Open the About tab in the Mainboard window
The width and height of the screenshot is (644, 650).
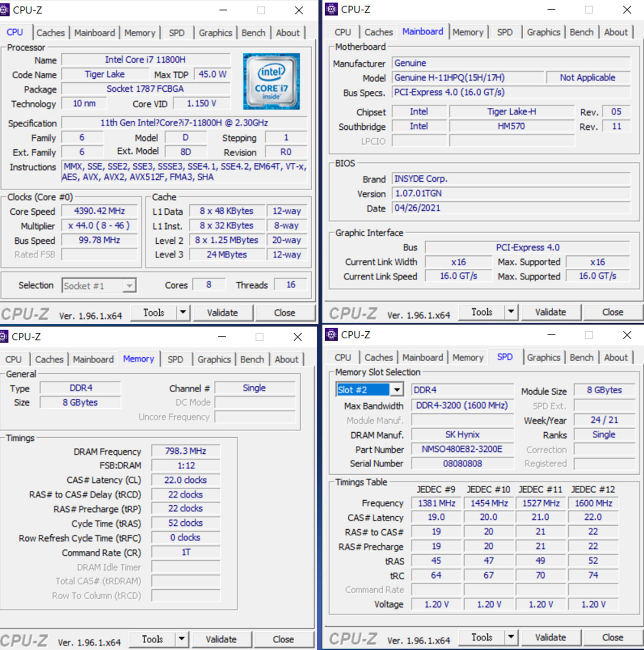[616, 32]
